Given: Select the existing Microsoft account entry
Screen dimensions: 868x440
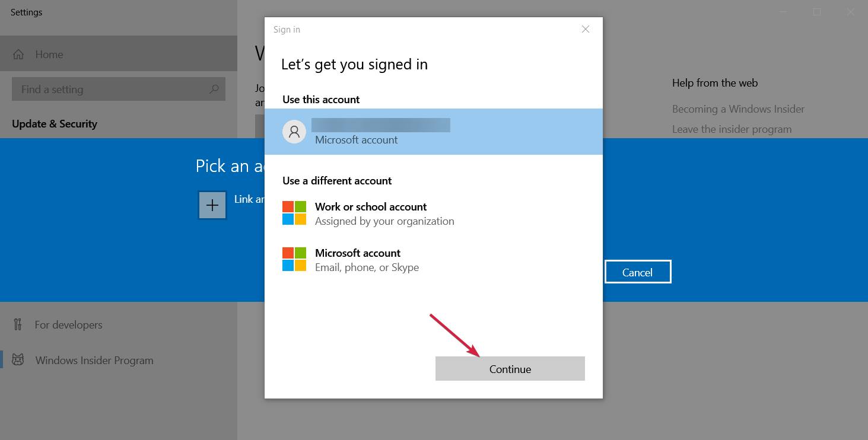Looking at the screenshot, I should point(434,132).
